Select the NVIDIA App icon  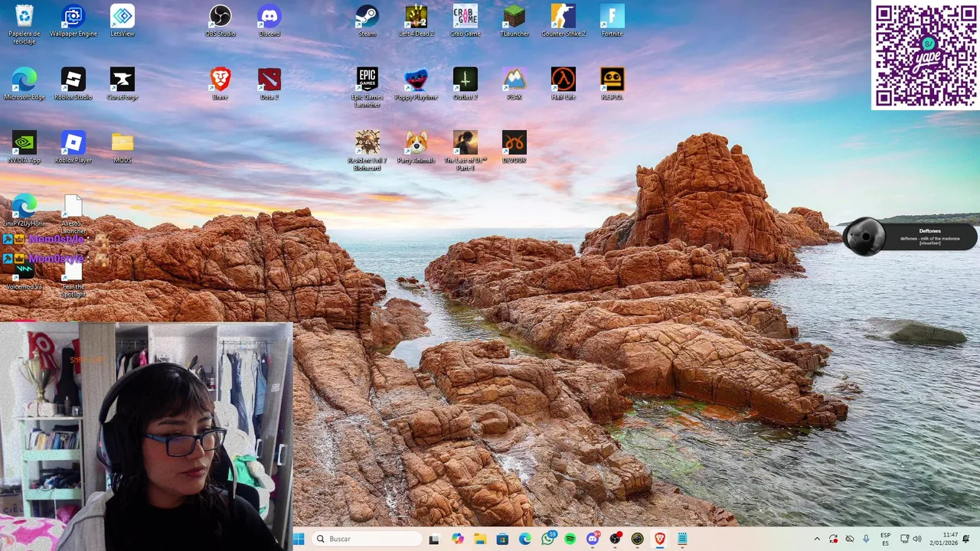[24, 147]
